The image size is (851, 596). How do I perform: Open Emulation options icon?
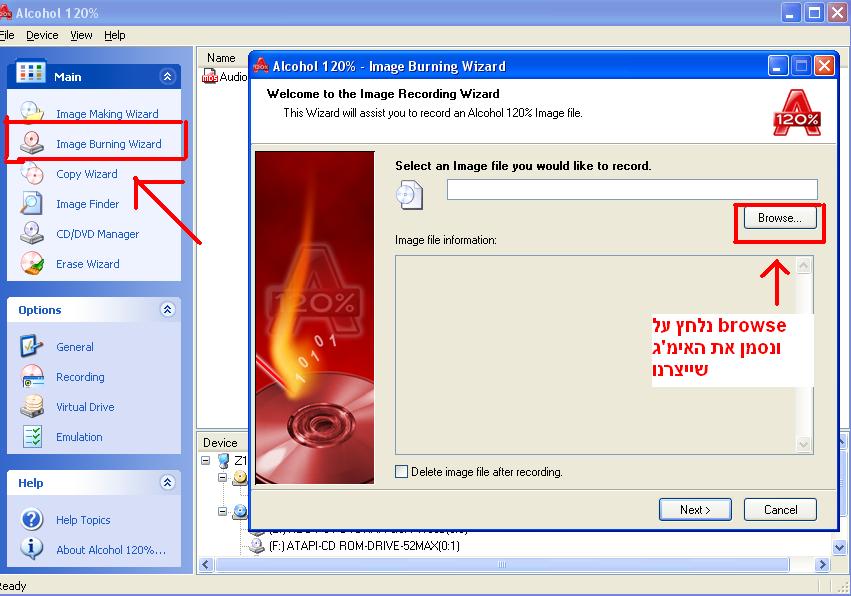(x=32, y=436)
